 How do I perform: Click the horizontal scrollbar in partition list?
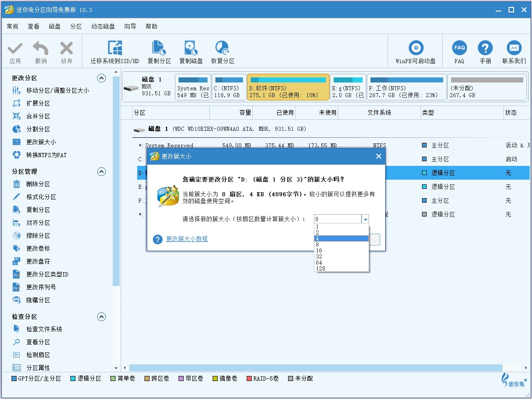point(316,368)
